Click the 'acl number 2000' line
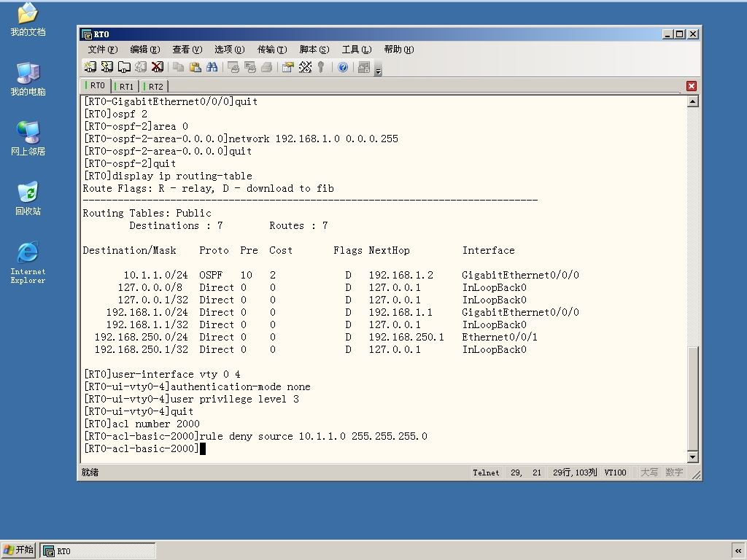 [142, 424]
